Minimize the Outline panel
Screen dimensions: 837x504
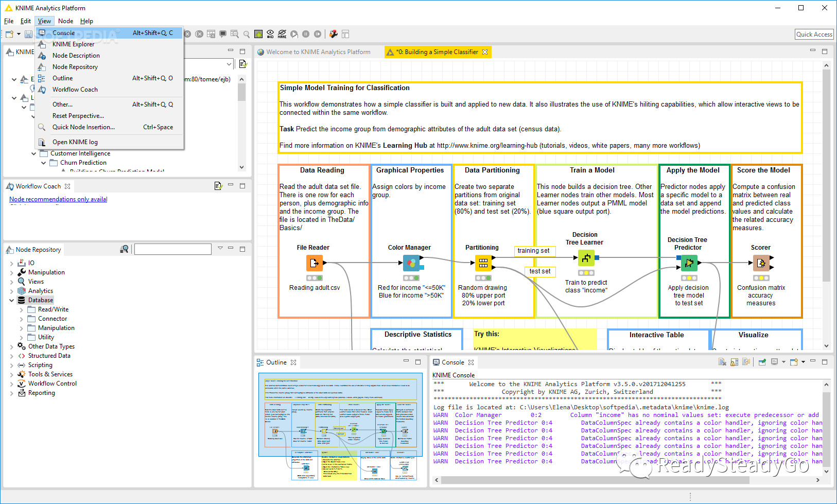(x=406, y=362)
